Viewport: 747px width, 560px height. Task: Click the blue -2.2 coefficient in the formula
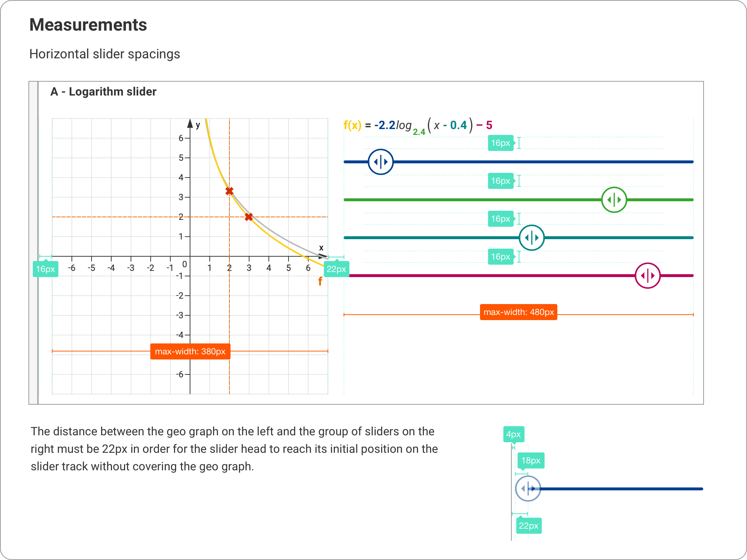(385, 125)
